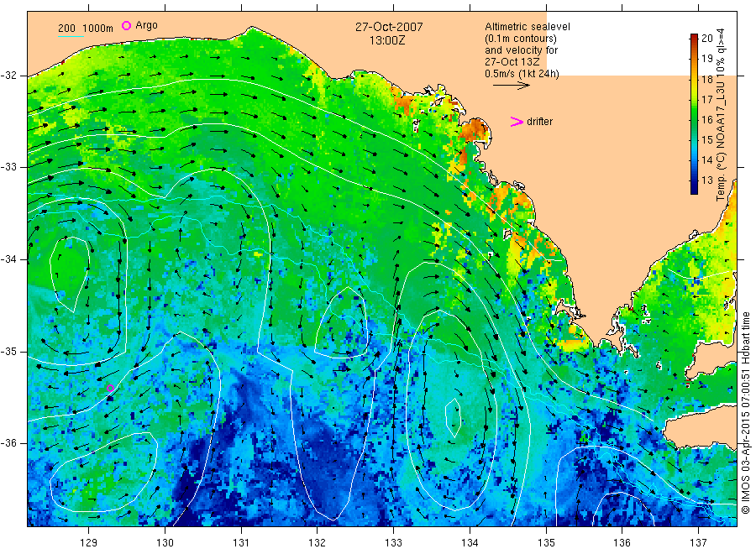Viewport: 756px width, 554px height.
Task: Click colorbar tick value 18
Action: 706,80
